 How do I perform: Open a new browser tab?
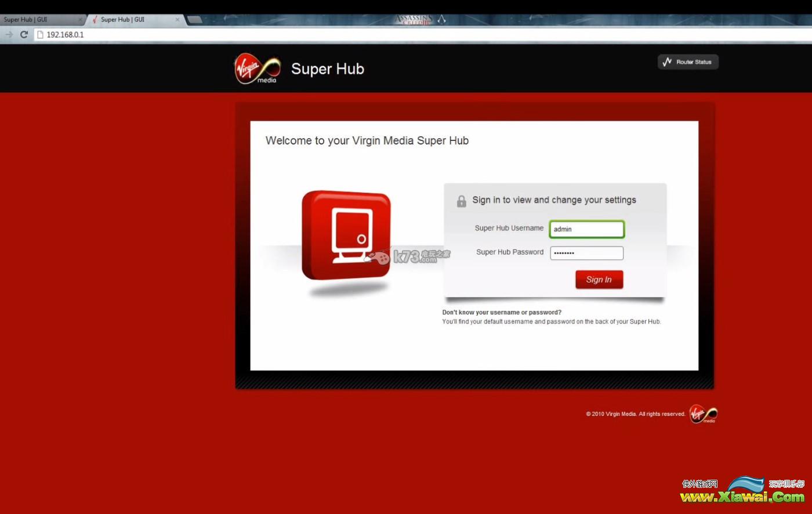[195, 20]
